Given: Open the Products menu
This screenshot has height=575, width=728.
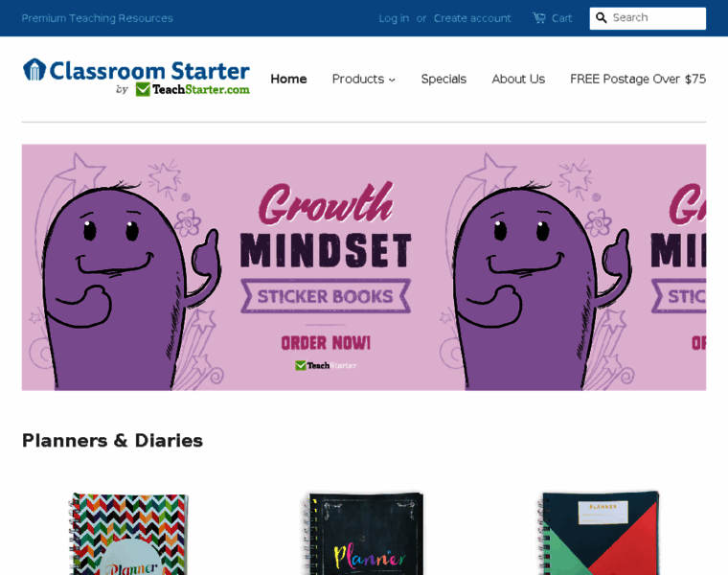Looking at the screenshot, I should click(364, 79).
